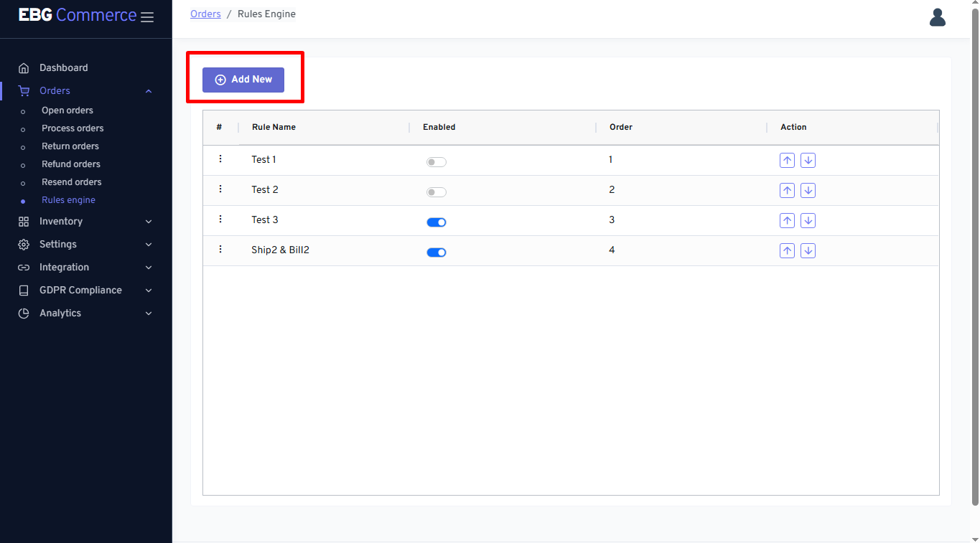Click the Rule Name column header
The width and height of the screenshot is (980, 543).
click(274, 128)
